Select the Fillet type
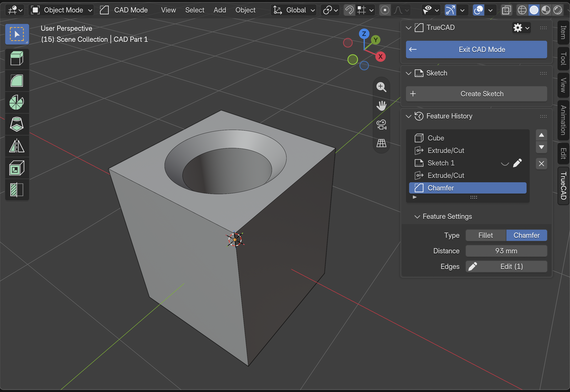Viewport: 570px width, 392px height. [x=486, y=235]
